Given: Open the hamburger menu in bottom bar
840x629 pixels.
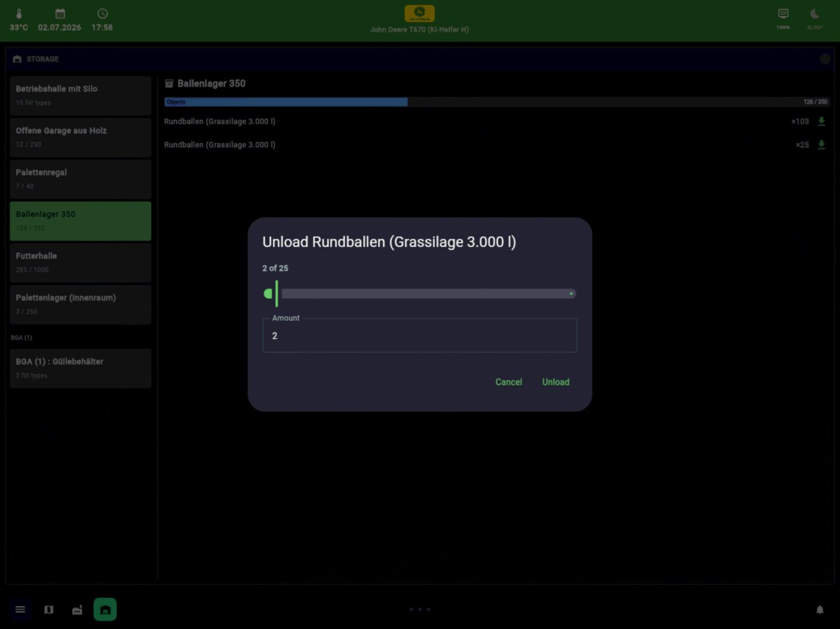Looking at the screenshot, I should tap(20, 610).
